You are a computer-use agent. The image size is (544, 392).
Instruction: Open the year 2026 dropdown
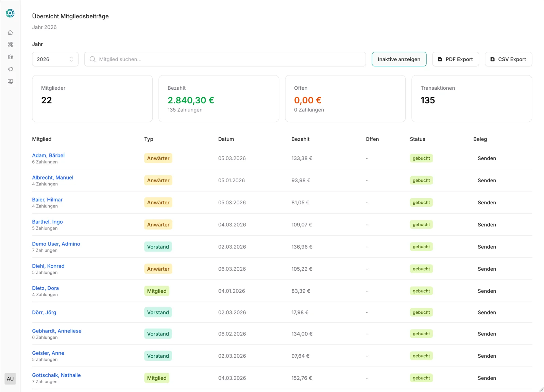coord(55,59)
